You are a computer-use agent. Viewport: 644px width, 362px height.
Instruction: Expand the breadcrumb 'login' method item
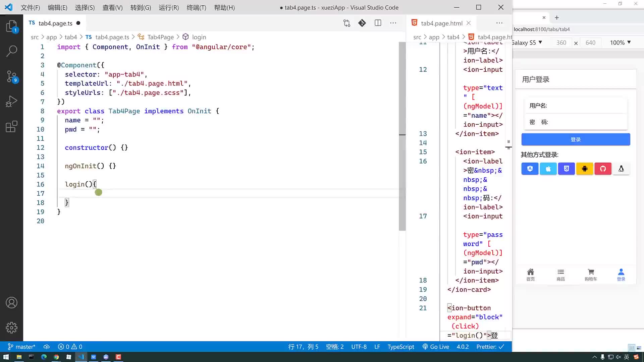point(199,37)
